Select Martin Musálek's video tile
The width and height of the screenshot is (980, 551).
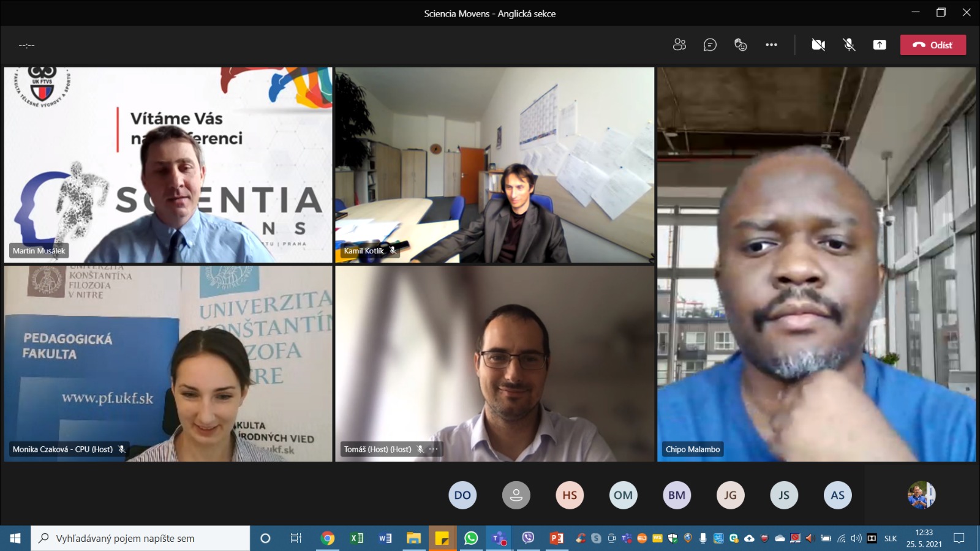(168, 165)
